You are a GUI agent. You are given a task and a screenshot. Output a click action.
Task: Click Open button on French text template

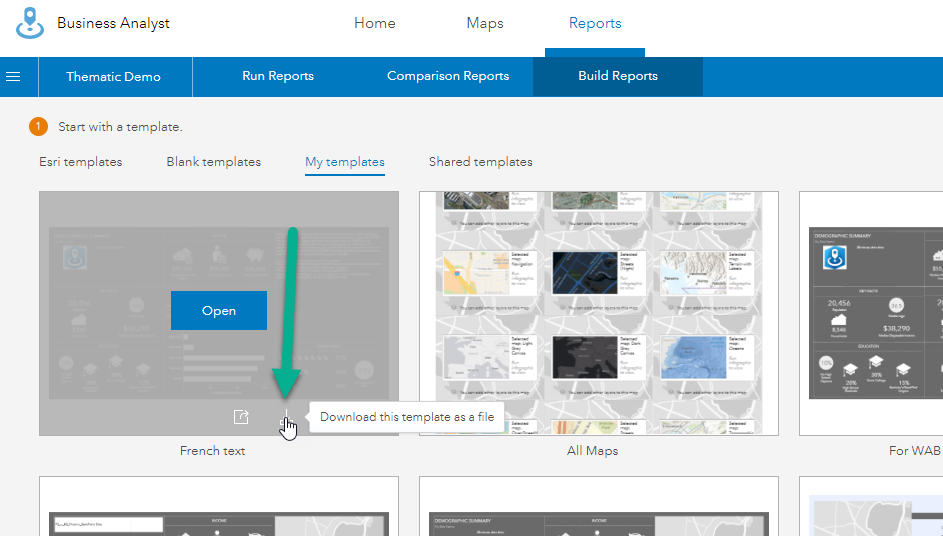[x=219, y=310]
